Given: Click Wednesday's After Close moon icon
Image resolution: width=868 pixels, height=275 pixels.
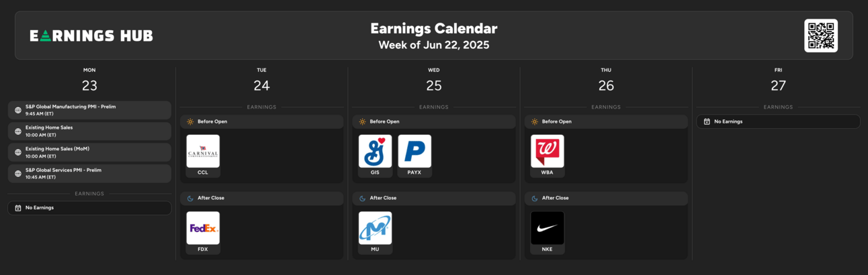Looking at the screenshot, I should pos(363,199).
